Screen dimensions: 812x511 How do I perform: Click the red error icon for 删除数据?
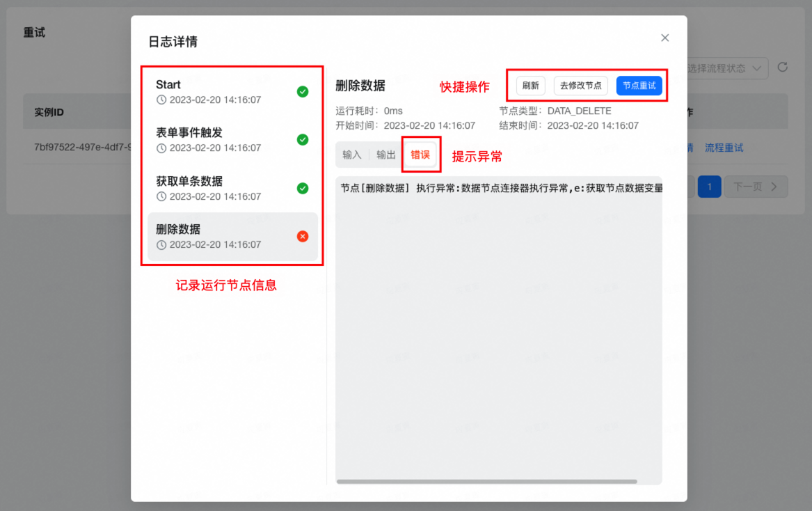tap(303, 236)
